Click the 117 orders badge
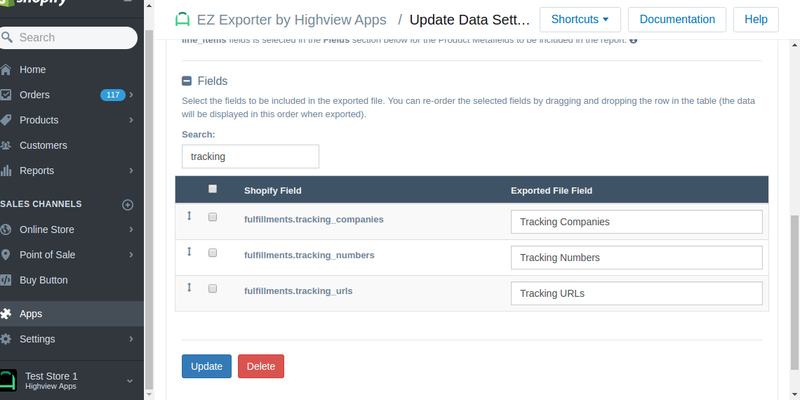This screenshot has height=400, width=800. pos(113,95)
